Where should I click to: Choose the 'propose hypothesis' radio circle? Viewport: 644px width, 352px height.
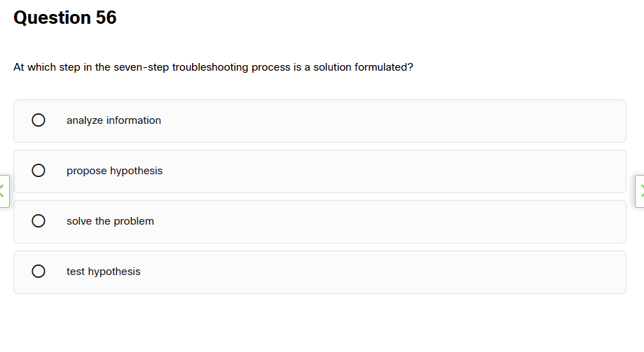click(x=39, y=171)
